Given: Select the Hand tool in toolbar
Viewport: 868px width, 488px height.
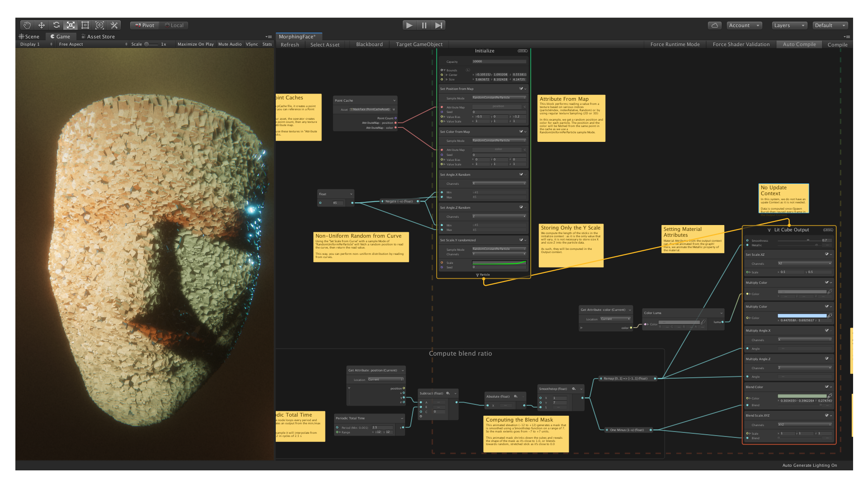Looking at the screenshot, I should [27, 25].
